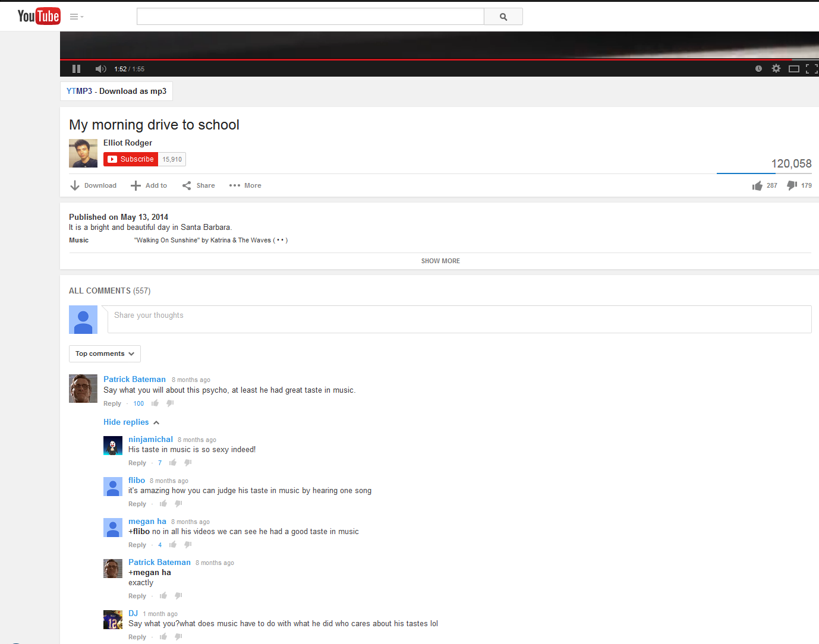819x644 pixels.
Task: Seek on the red video progress bar
Action: 439,59
